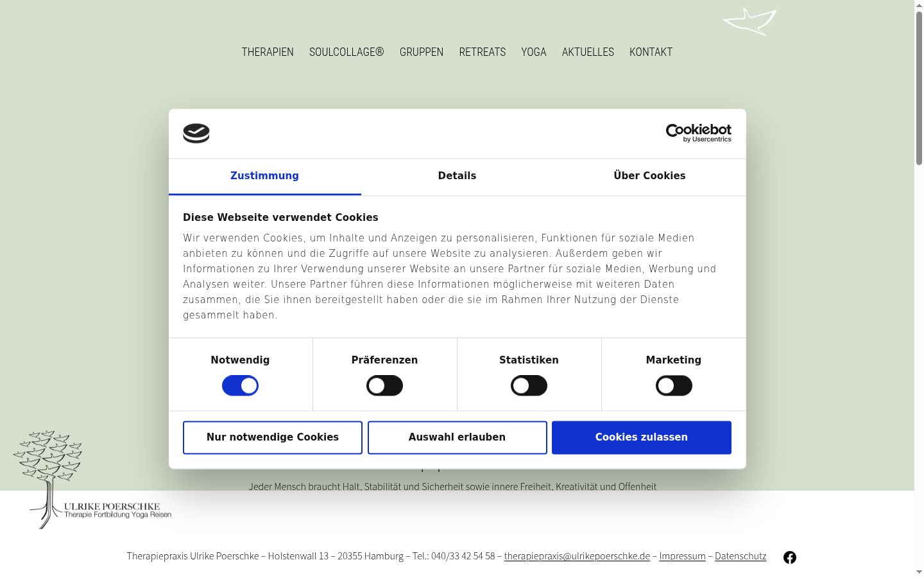Viewport: 924px width, 578px height.
Task: Open the Facebook icon in the footer
Action: click(790, 557)
